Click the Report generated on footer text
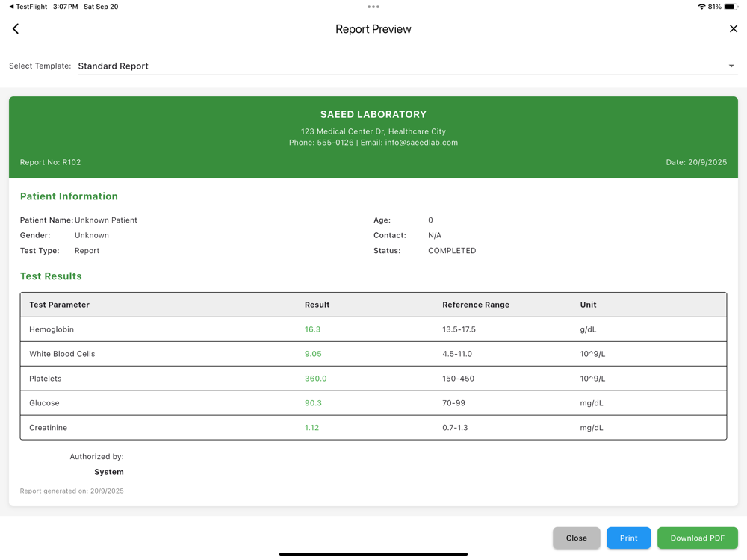 (x=72, y=491)
